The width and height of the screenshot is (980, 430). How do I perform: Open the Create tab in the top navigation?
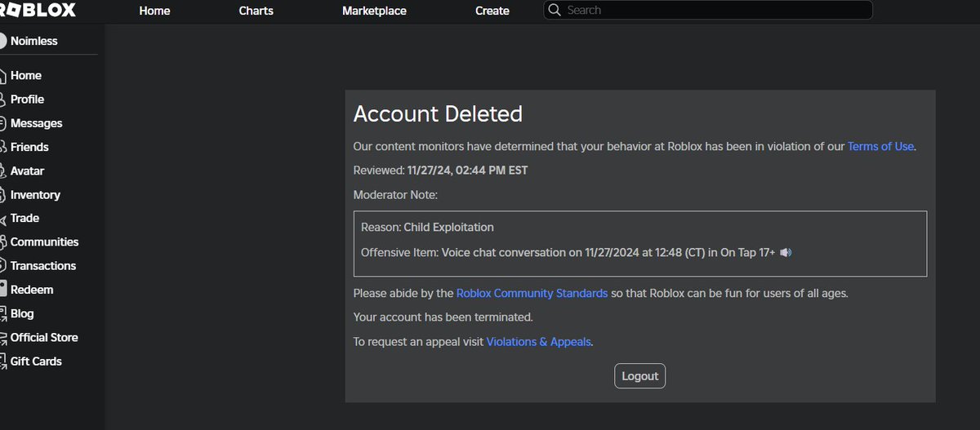492,11
